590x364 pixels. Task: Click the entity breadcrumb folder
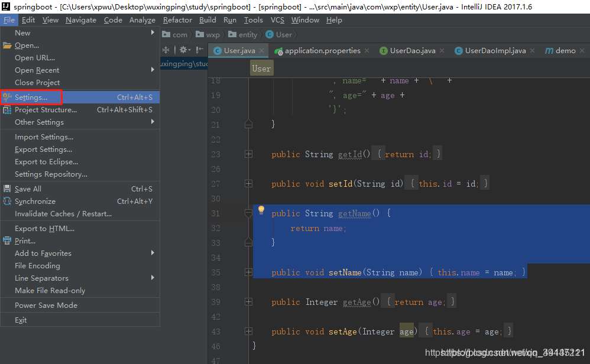point(243,35)
